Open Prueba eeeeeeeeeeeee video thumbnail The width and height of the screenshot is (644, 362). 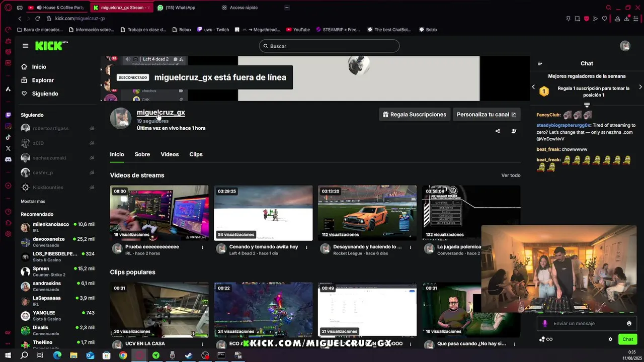(x=159, y=213)
